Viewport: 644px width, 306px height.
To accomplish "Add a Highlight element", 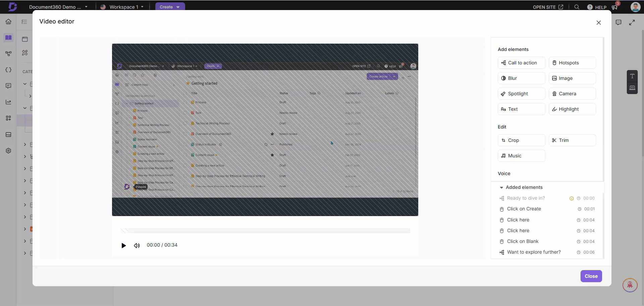I will click(x=572, y=109).
